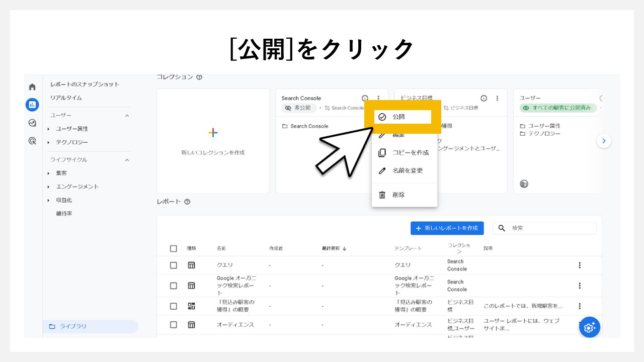Open the three-dot menu for the クエリ report
644x362 pixels.
click(x=580, y=265)
